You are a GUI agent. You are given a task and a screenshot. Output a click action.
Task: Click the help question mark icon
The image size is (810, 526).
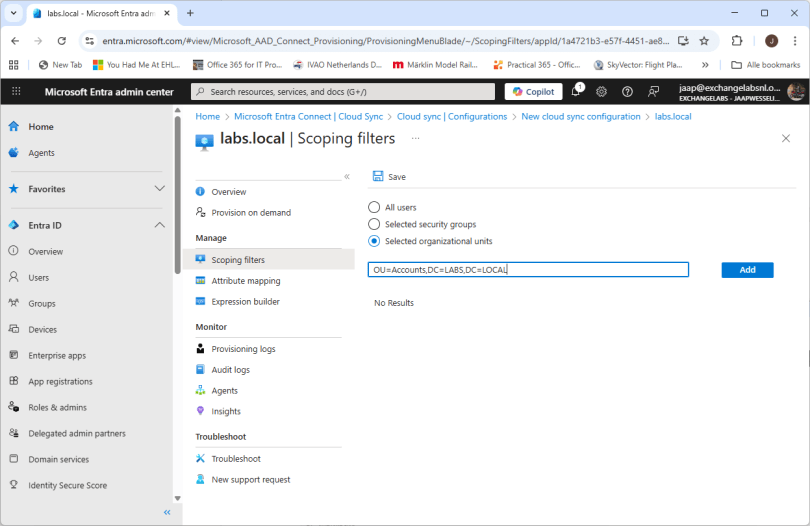pos(627,91)
